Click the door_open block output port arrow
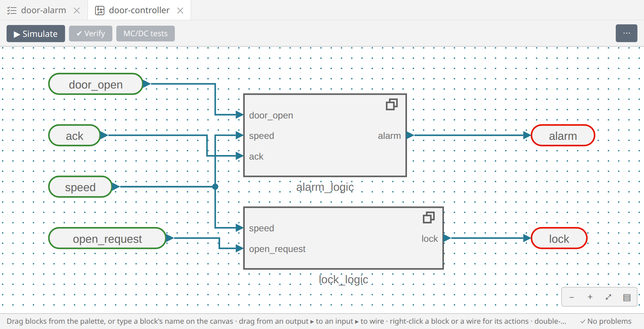Screen dimensions: 644x329 (x=147, y=84)
